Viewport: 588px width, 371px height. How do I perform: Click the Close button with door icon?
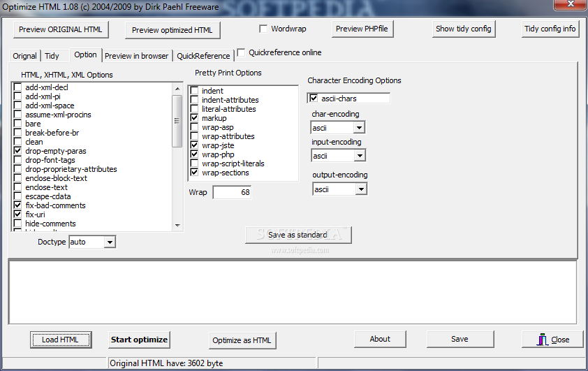click(x=552, y=340)
